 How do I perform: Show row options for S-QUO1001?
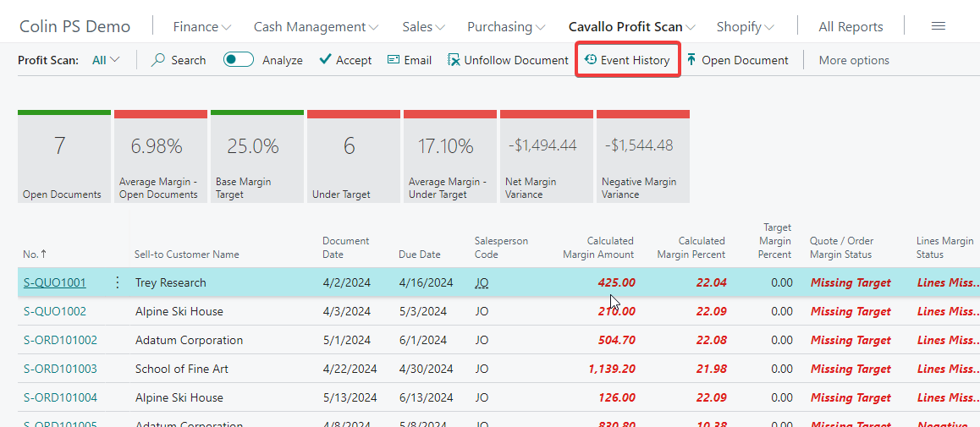pyautogui.click(x=118, y=282)
